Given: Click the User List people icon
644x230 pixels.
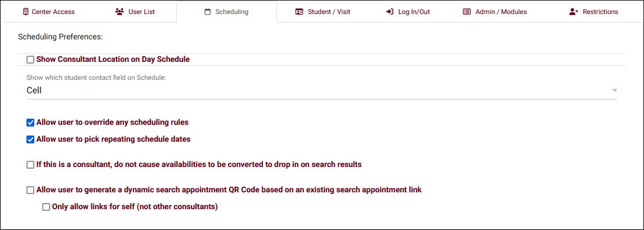Looking at the screenshot, I should pos(119,12).
